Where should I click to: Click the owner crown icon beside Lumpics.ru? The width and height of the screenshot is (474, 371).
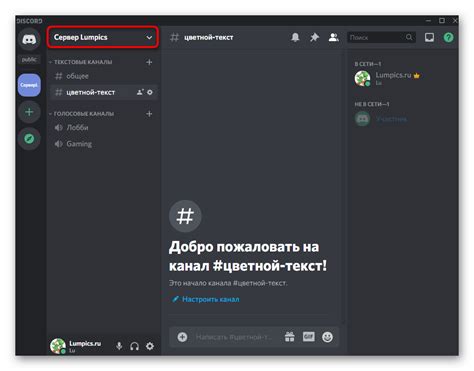tap(417, 76)
